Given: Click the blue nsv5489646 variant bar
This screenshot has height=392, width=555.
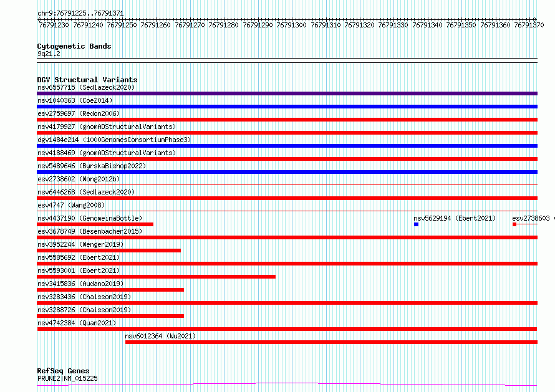Looking at the screenshot, I should tap(287, 172).
